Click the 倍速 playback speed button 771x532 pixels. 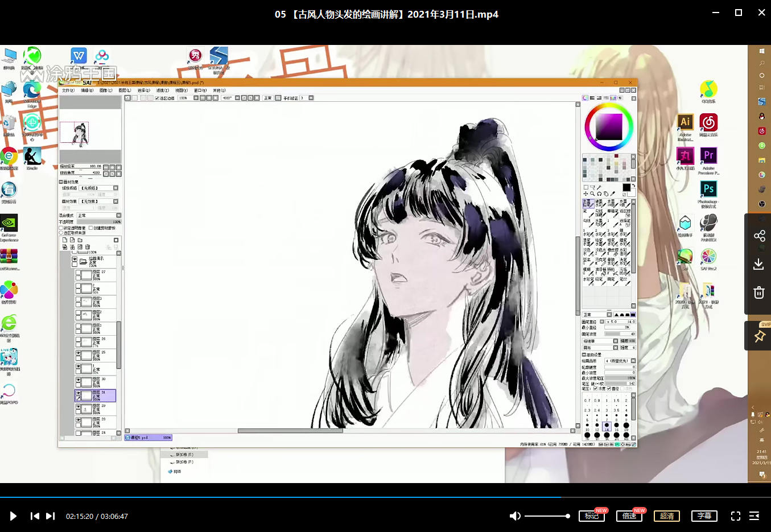[x=629, y=516]
